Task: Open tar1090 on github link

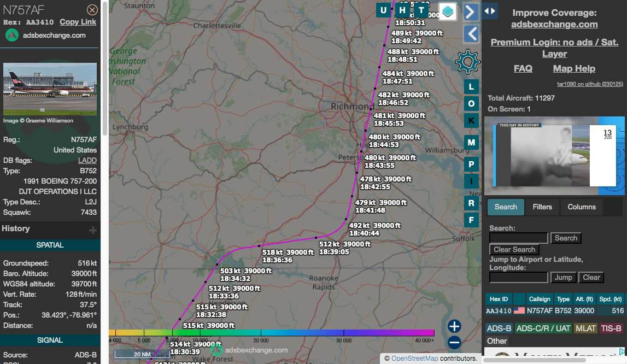Action: pos(590,84)
